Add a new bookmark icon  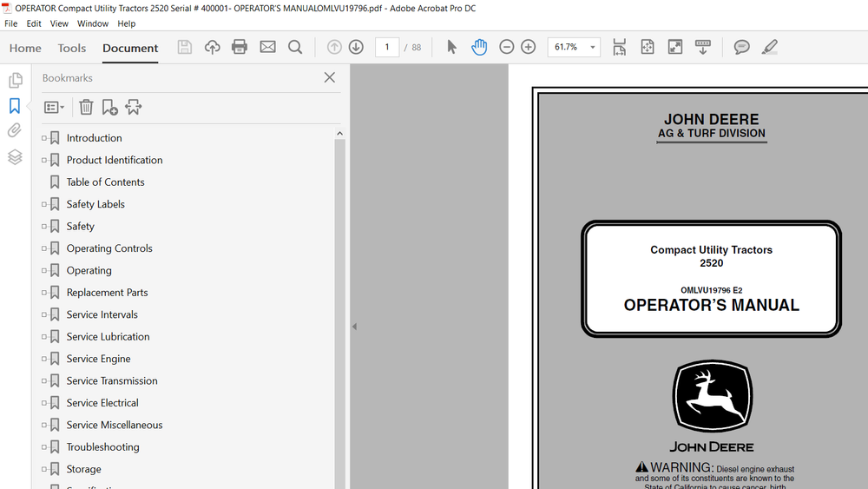(x=109, y=107)
